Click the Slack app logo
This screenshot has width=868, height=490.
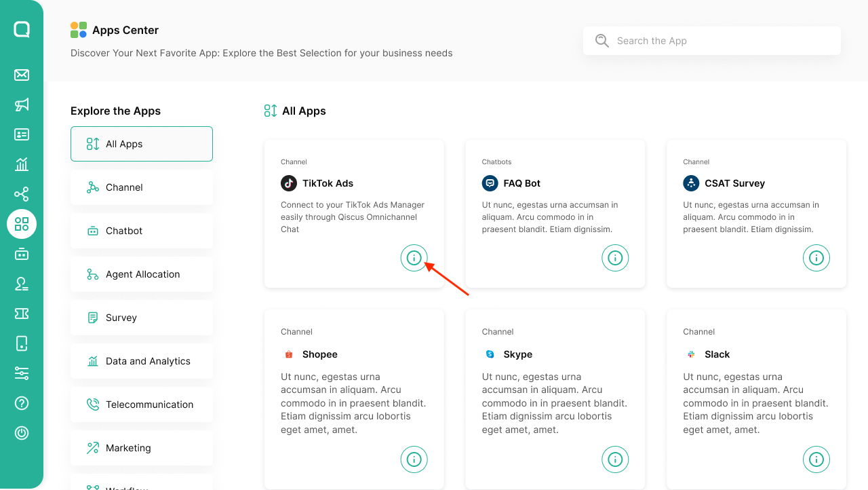click(x=691, y=354)
